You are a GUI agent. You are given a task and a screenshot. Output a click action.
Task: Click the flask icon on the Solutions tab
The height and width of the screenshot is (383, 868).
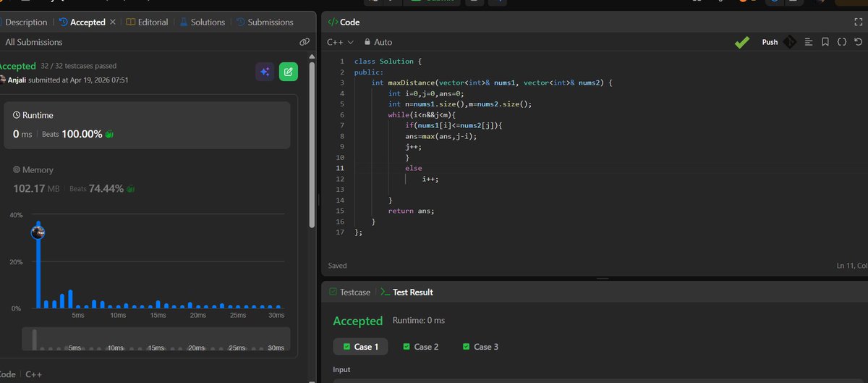(184, 22)
